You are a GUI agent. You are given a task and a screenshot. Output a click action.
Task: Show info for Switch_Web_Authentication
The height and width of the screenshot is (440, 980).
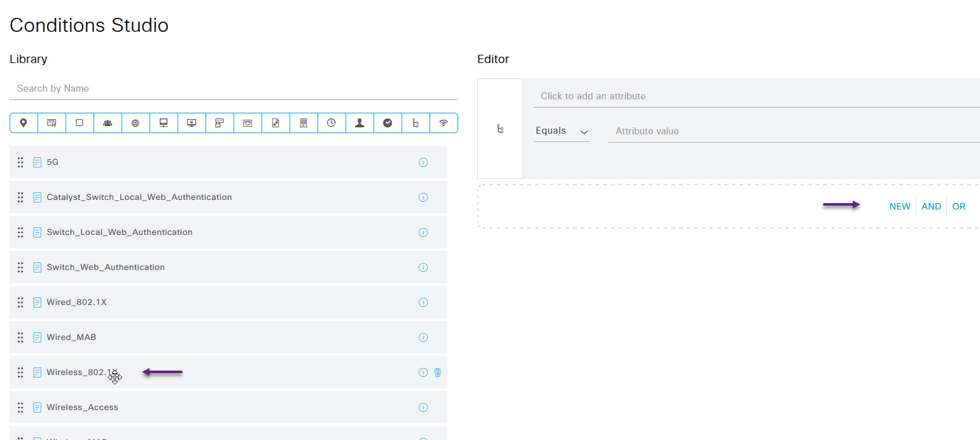click(423, 267)
